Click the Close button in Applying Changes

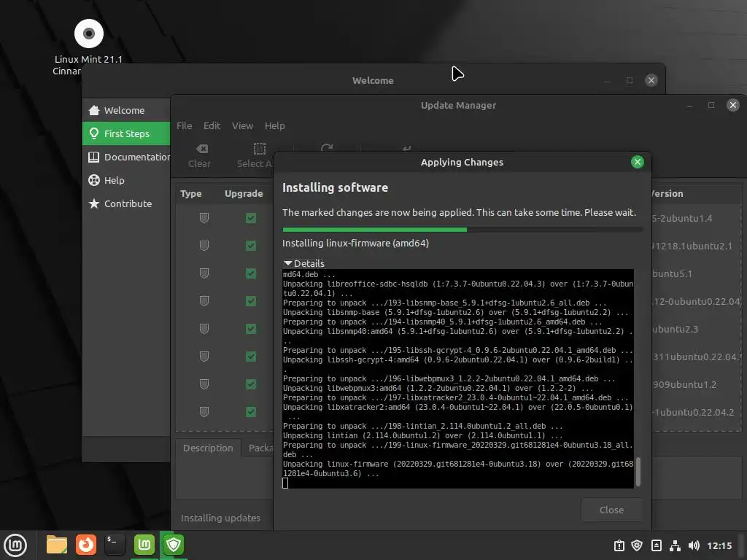pyautogui.click(x=611, y=510)
